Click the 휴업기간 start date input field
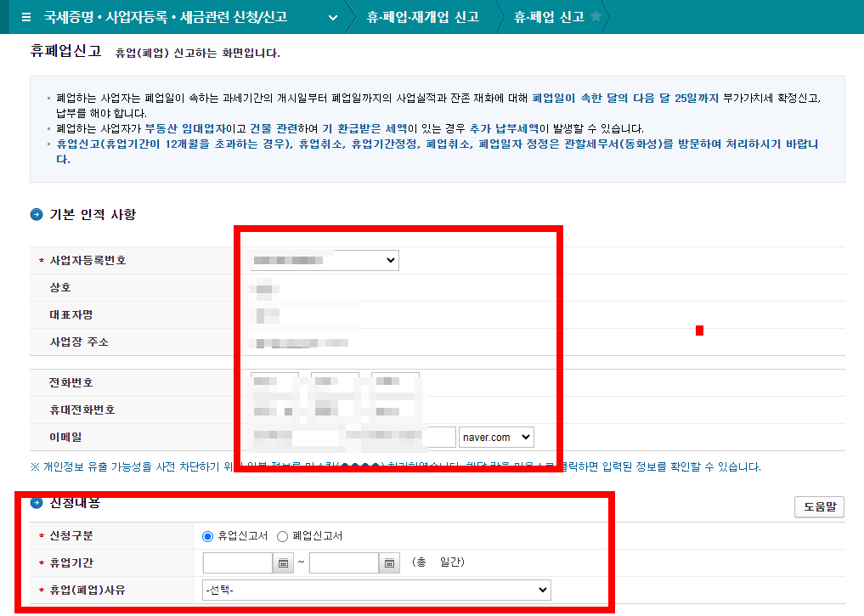864x616 pixels. pos(238,562)
